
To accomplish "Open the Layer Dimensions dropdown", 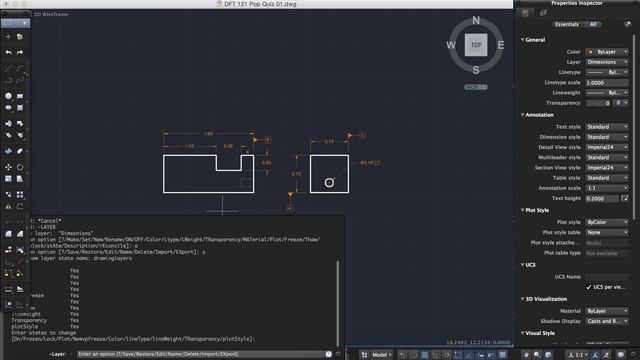I will pos(607,62).
